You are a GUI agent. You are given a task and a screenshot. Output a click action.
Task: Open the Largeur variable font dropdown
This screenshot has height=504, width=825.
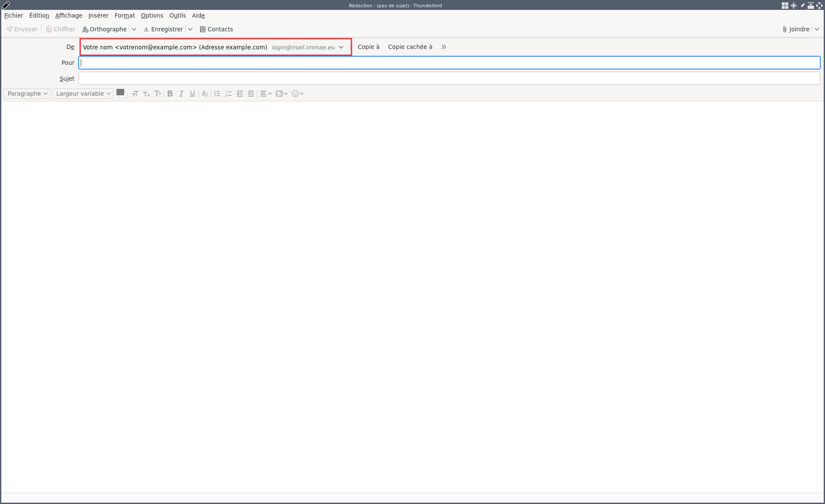click(83, 94)
